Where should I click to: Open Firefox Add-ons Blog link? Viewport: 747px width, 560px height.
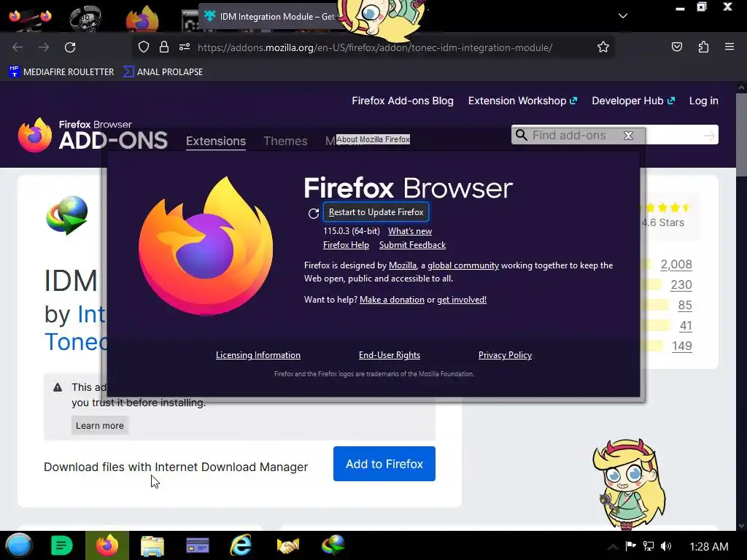point(403,101)
